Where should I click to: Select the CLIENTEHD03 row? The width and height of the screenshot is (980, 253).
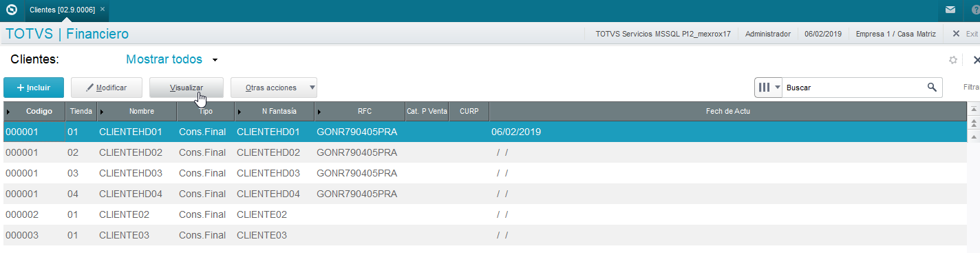click(x=484, y=173)
